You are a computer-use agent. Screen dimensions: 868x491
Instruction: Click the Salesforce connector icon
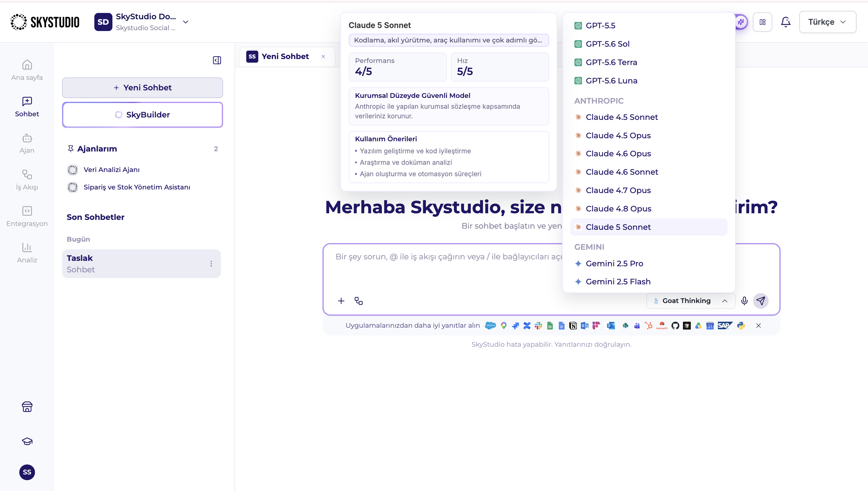tap(490, 325)
